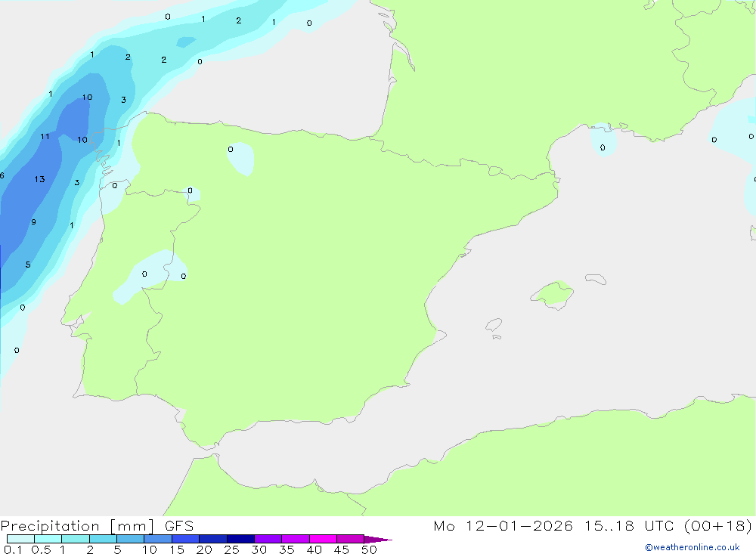Screen dimensions: 756x554
Task: Click the '0.1' legend scale label
Action: tap(13, 549)
